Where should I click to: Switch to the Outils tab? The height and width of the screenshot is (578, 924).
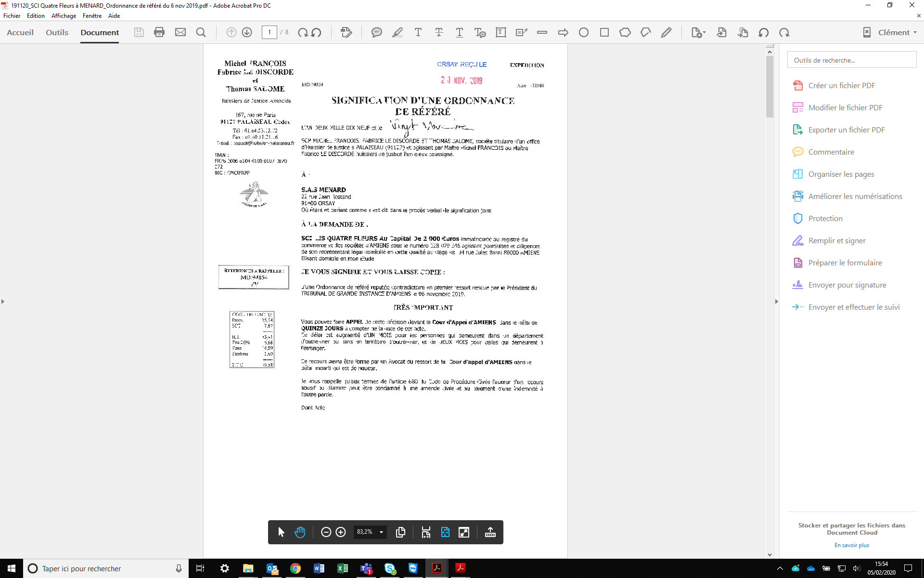click(x=57, y=33)
